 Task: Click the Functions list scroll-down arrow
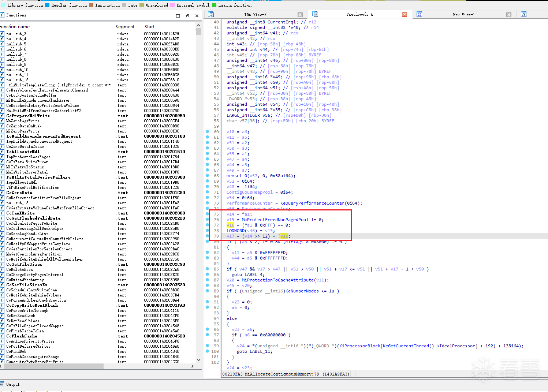(199, 360)
